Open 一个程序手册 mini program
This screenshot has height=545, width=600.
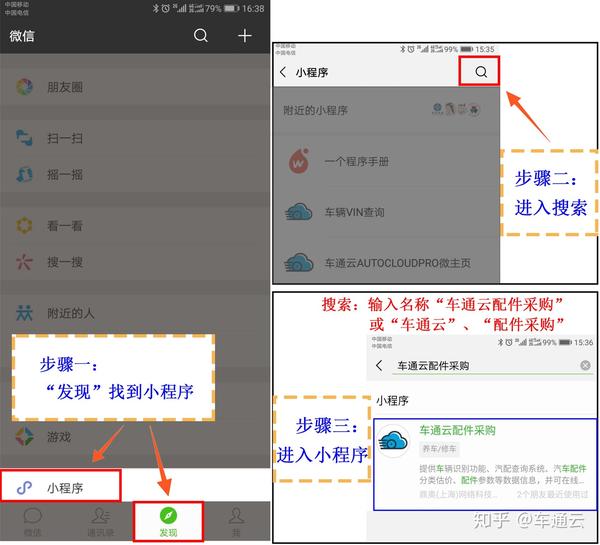click(x=386, y=162)
